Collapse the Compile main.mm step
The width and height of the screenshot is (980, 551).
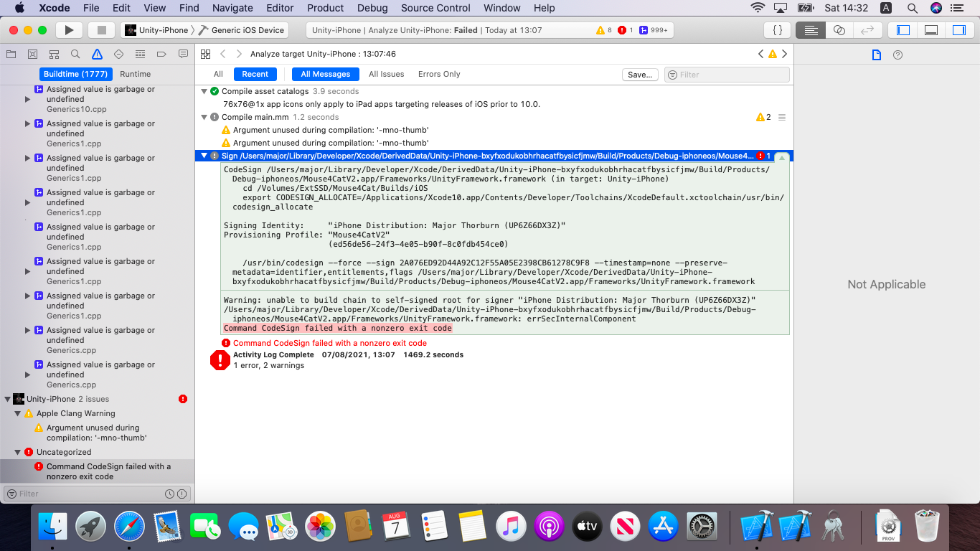[204, 117]
